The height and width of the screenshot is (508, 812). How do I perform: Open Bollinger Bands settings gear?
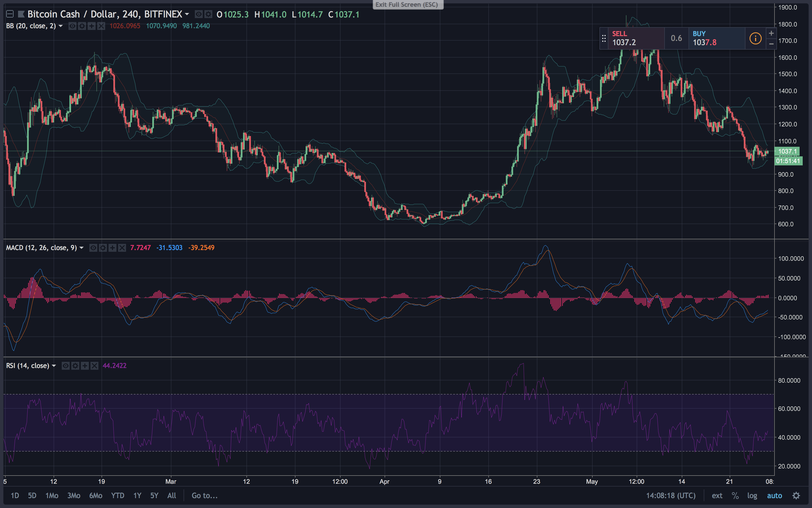pos(82,26)
